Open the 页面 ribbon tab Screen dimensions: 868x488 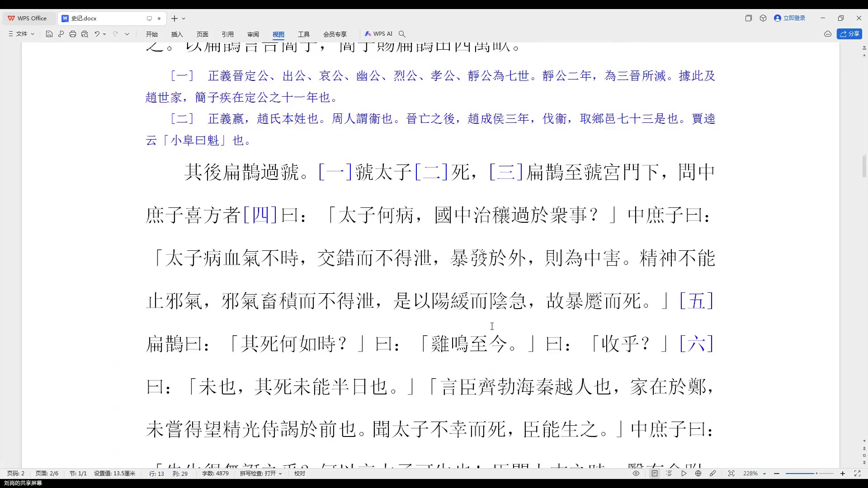[x=203, y=34]
